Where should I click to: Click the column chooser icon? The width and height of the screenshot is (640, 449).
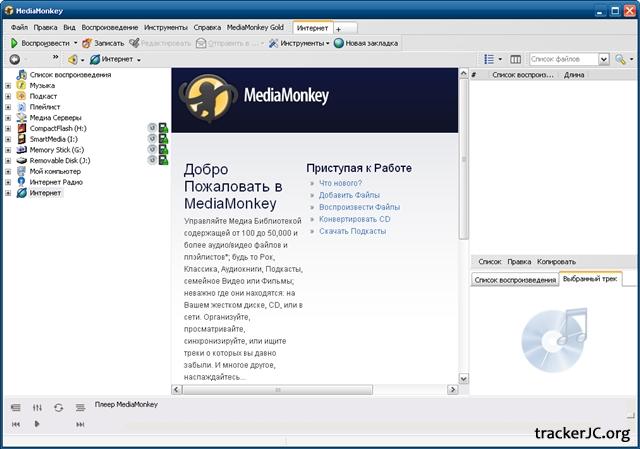[x=515, y=60]
